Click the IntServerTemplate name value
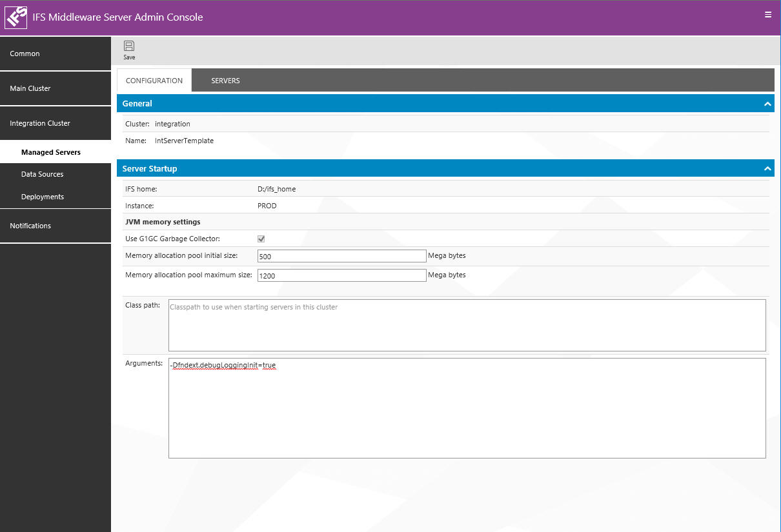This screenshot has width=781, height=532. coord(184,141)
